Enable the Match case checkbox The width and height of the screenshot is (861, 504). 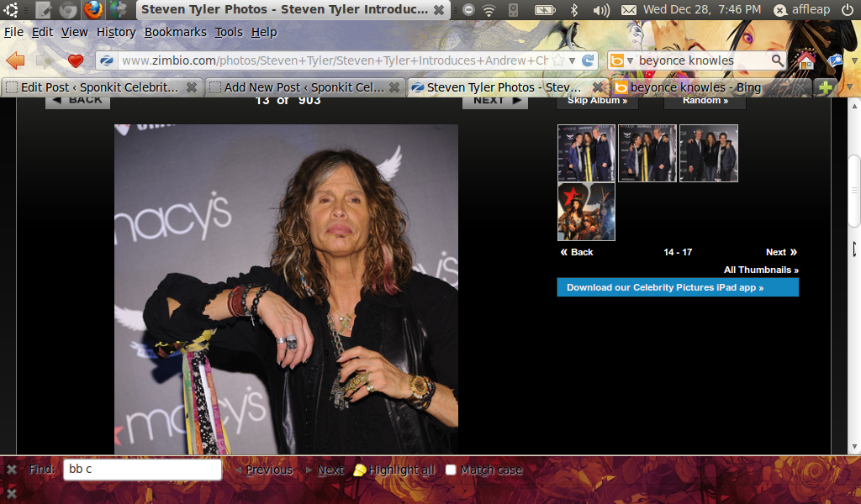(x=451, y=470)
